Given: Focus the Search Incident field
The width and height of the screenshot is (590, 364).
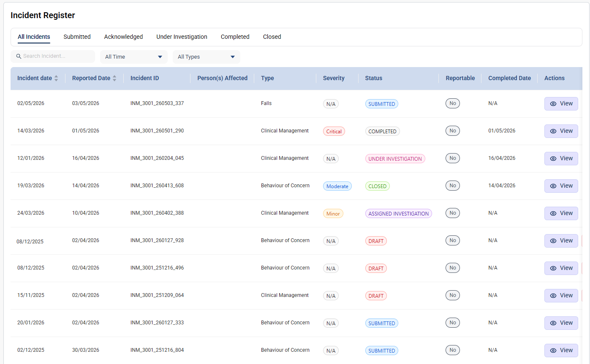Looking at the screenshot, I should [x=53, y=56].
